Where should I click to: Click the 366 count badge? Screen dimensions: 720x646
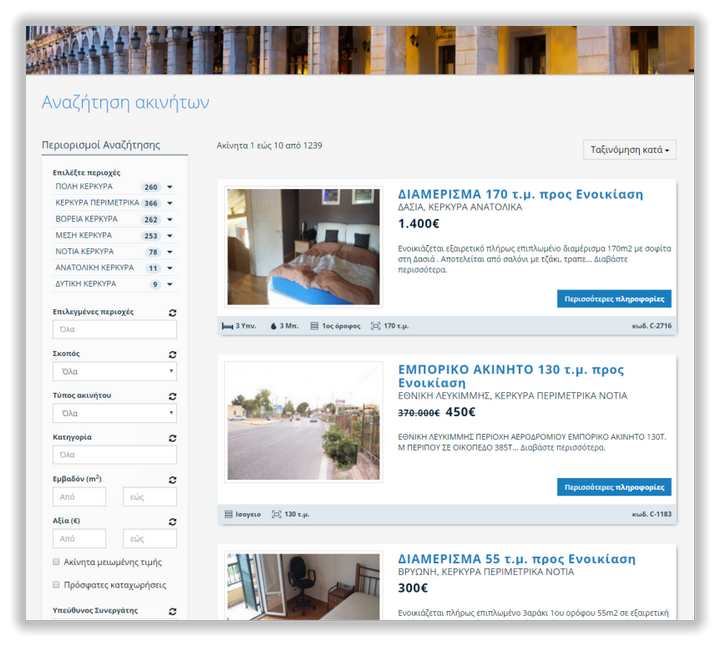(x=151, y=203)
